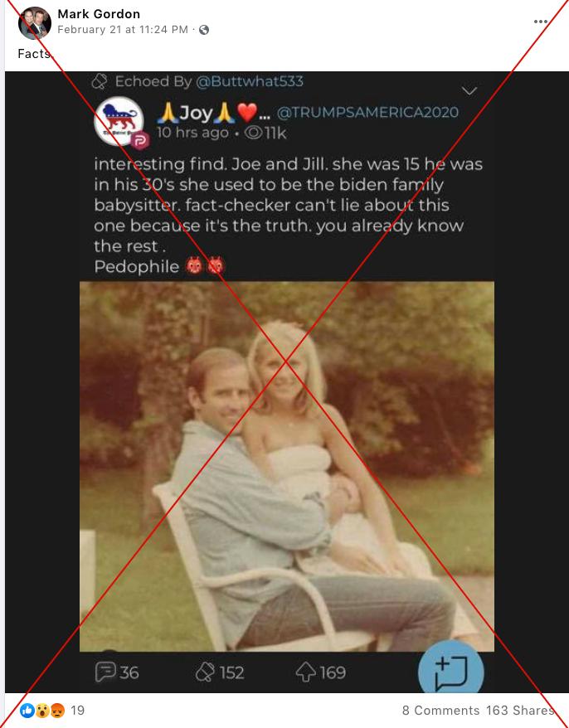Image resolution: width=569 pixels, height=728 pixels.
Task: Click the lion avatar of Joy's account
Action: click(x=119, y=121)
